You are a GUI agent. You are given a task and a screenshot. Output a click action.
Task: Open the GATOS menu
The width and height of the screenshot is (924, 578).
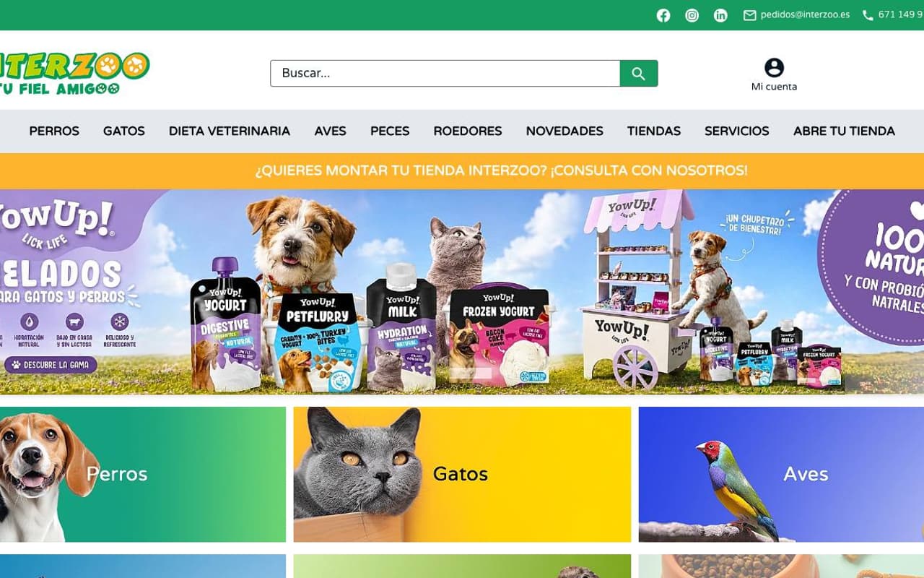tap(124, 131)
